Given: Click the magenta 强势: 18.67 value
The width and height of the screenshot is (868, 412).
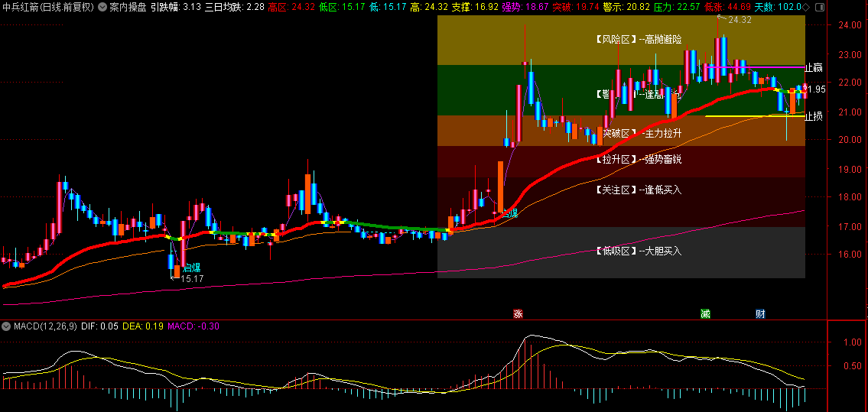Looking at the screenshot, I should pos(525,7).
